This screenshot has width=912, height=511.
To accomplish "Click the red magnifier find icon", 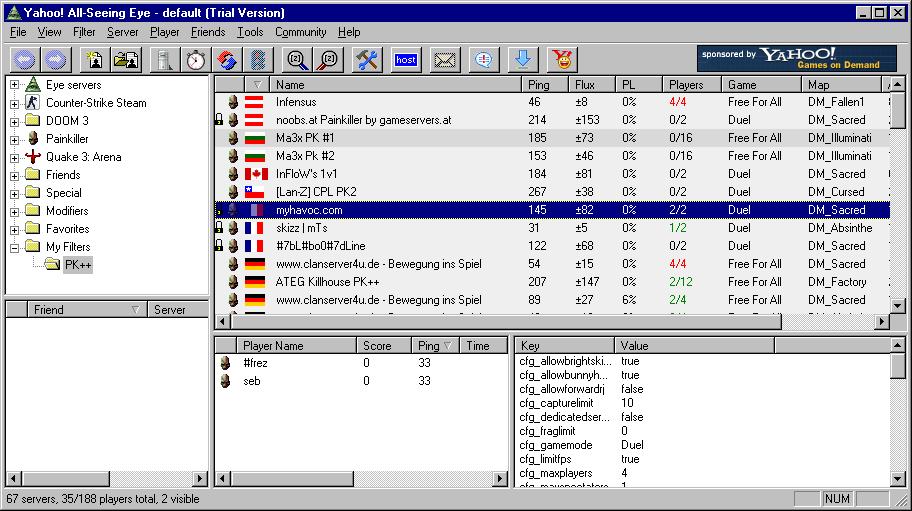I will (328, 59).
